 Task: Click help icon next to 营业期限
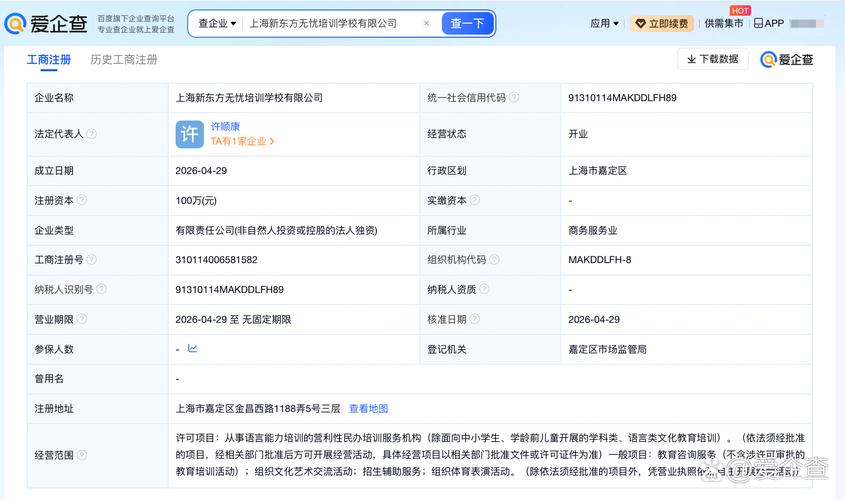coord(82,319)
